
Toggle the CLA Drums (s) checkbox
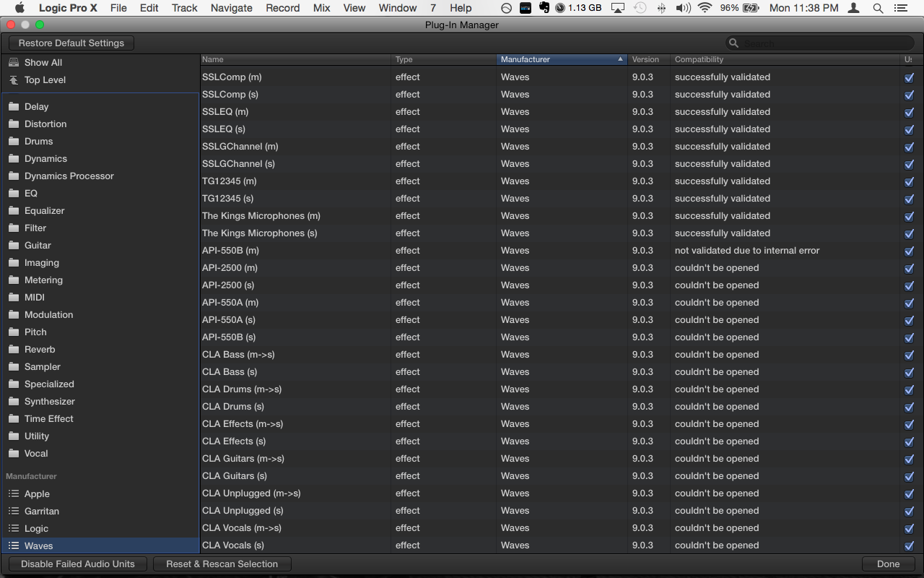909,407
